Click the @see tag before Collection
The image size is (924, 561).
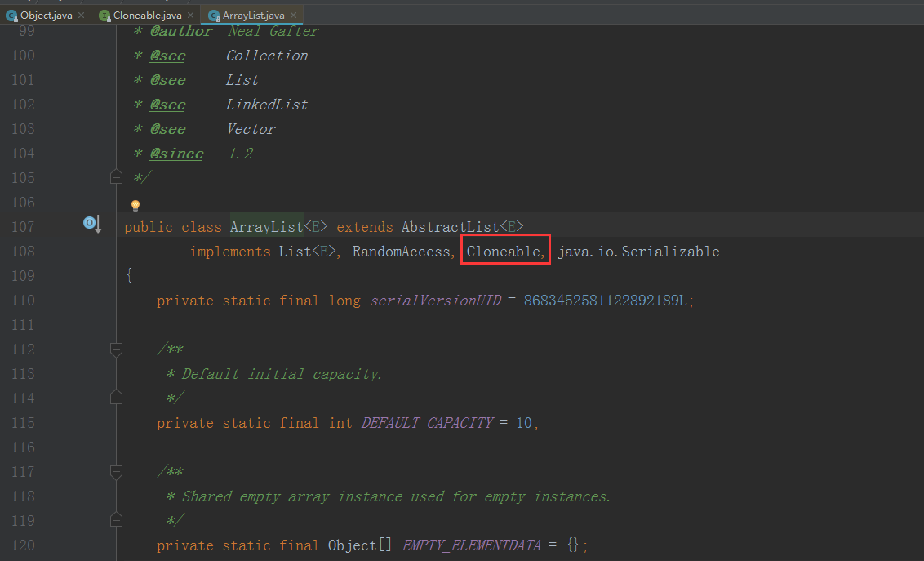pos(167,56)
